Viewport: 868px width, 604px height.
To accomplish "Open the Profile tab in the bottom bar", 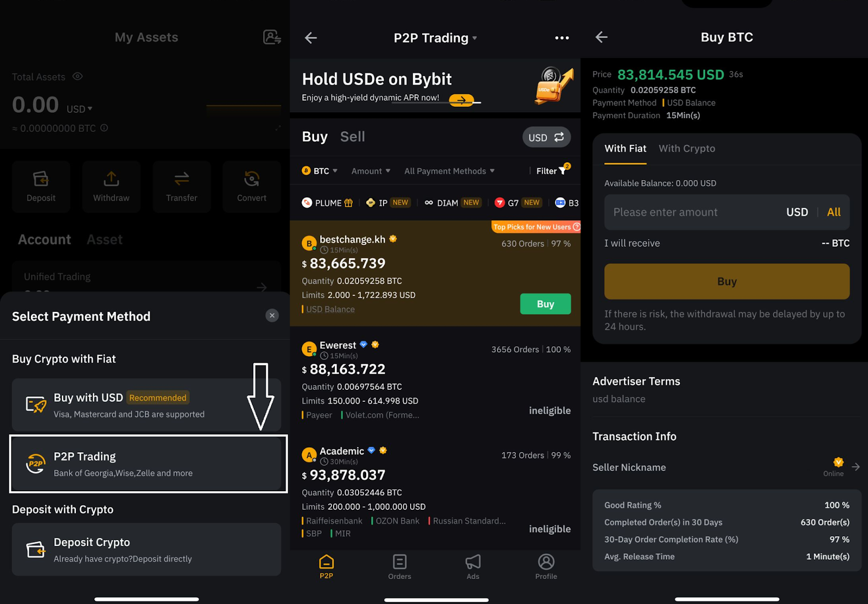I will click(546, 567).
